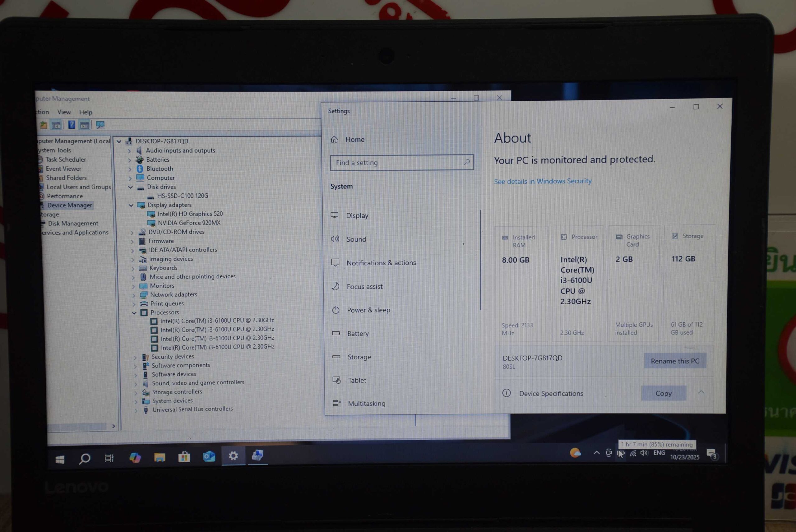This screenshot has width=796, height=532.
Task: Click the Task View taskbar icon
Action: click(x=109, y=458)
